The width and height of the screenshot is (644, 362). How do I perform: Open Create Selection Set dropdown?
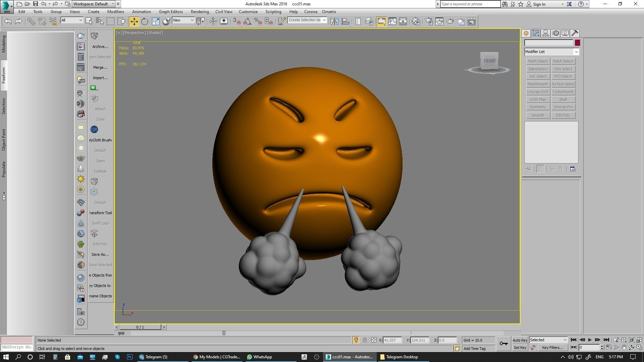(x=307, y=20)
